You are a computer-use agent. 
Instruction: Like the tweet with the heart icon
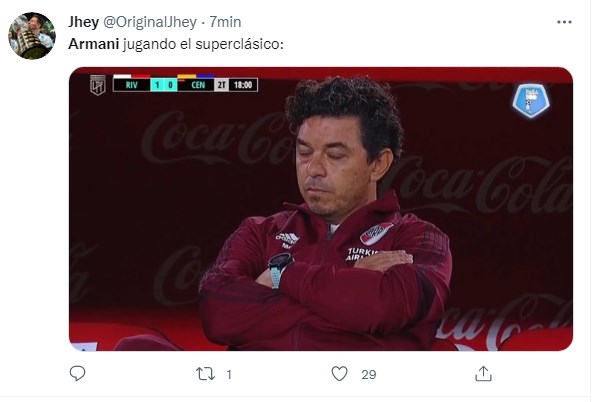340,374
